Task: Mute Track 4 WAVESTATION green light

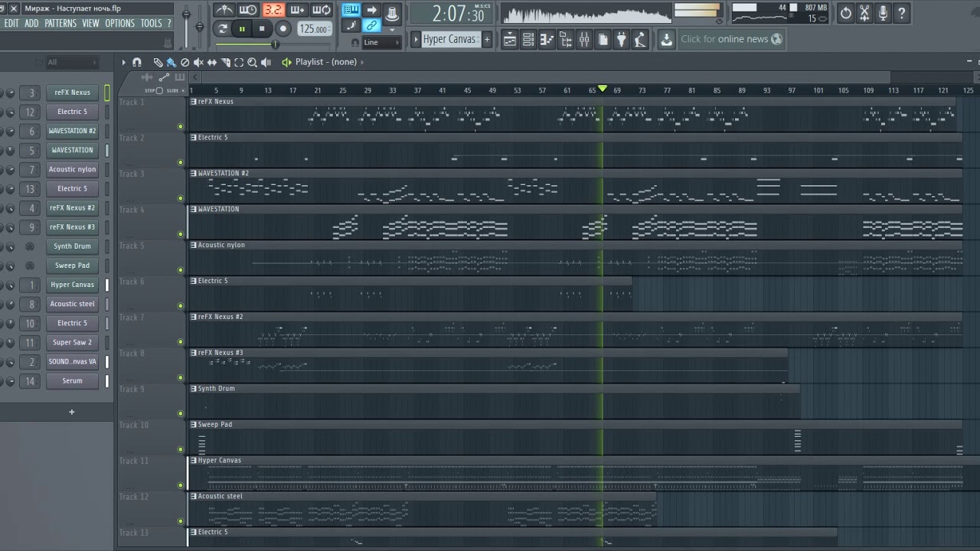Action: coord(181,234)
